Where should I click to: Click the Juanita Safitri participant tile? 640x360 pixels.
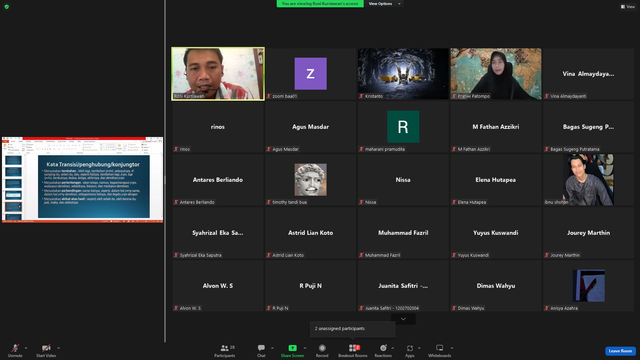click(x=403, y=286)
